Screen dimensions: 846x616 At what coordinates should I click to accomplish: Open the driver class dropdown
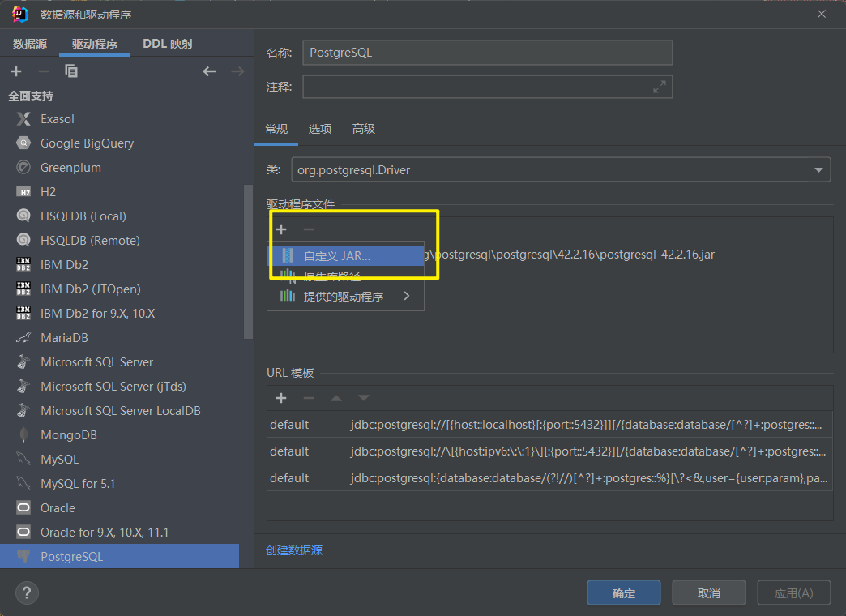pyautogui.click(x=817, y=169)
